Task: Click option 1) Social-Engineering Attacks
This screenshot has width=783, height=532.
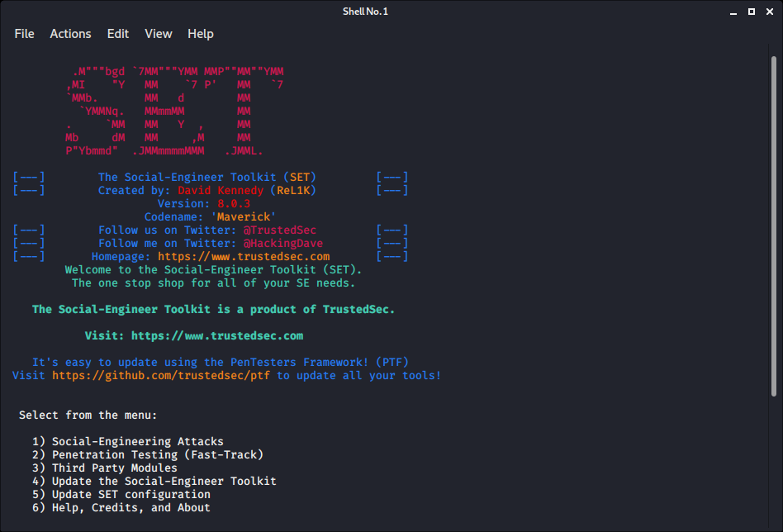Action: point(128,442)
